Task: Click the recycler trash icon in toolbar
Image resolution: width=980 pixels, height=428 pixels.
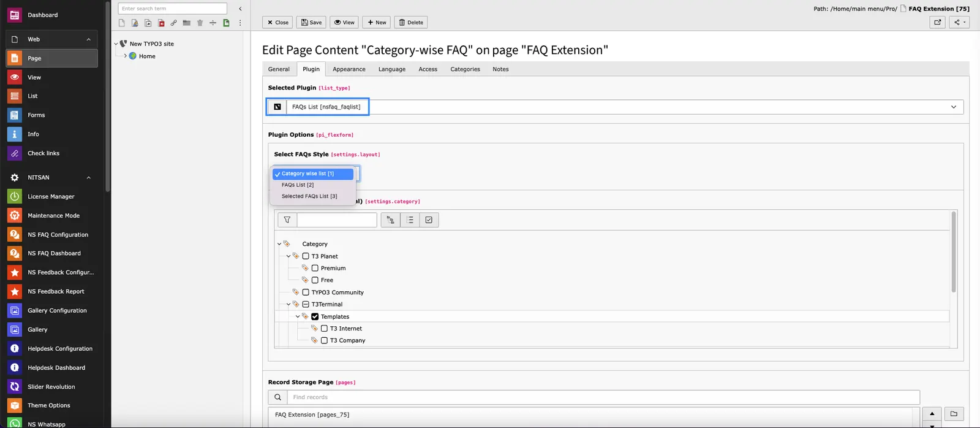Action: [200, 23]
